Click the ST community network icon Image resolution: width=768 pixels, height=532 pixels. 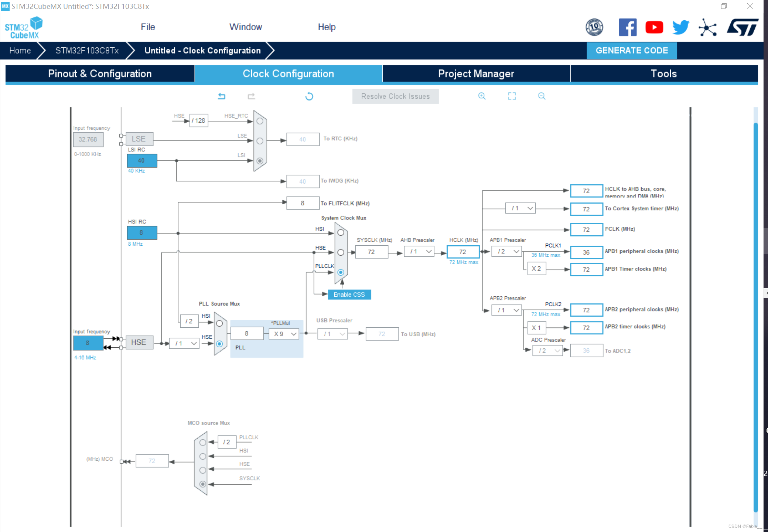coord(707,27)
